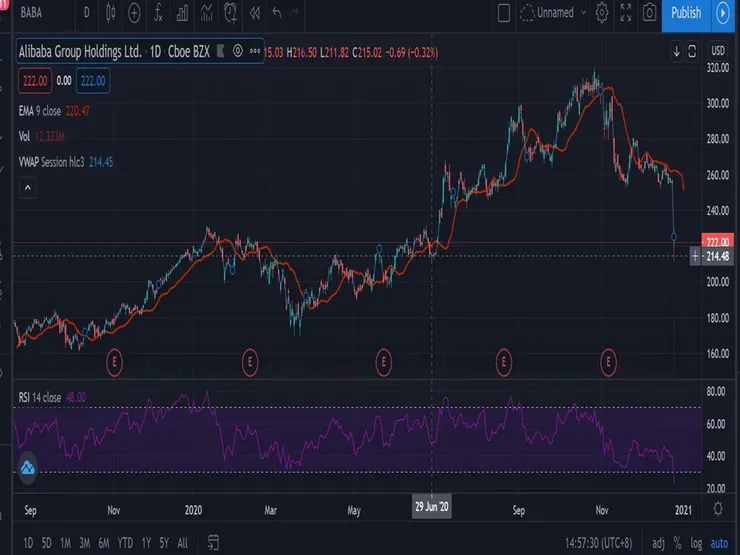The image size is (740, 555).
Task: Click the 14:57:30 (UTC+8) timezone clock
Action: coord(598,543)
